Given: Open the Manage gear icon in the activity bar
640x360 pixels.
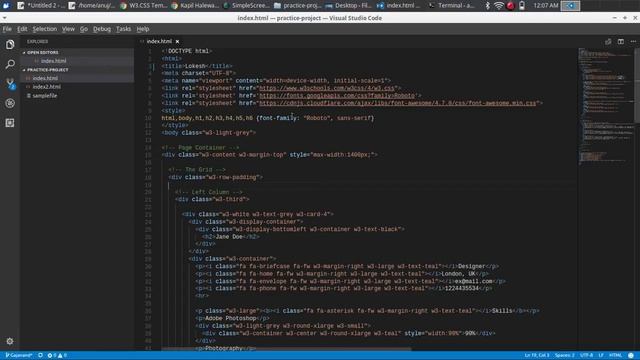Looking at the screenshot, I should (10, 341).
